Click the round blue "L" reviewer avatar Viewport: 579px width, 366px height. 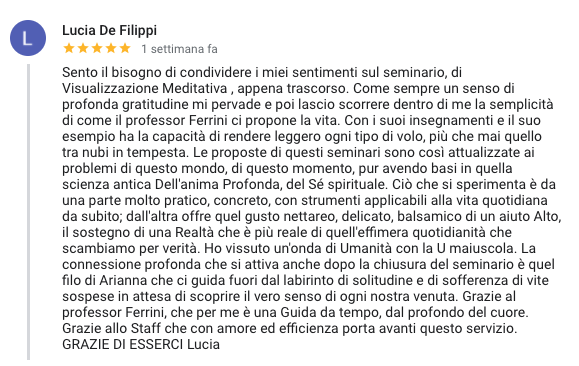[x=28, y=38]
